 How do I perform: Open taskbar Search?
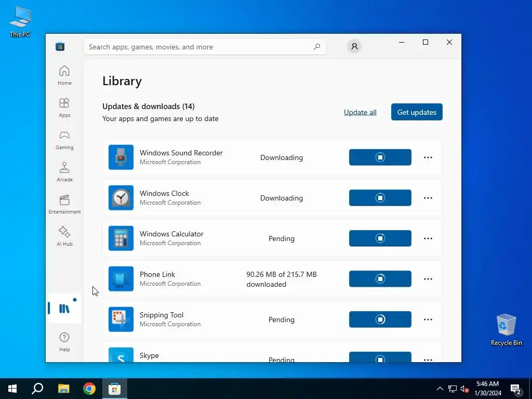tap(37, 389)
